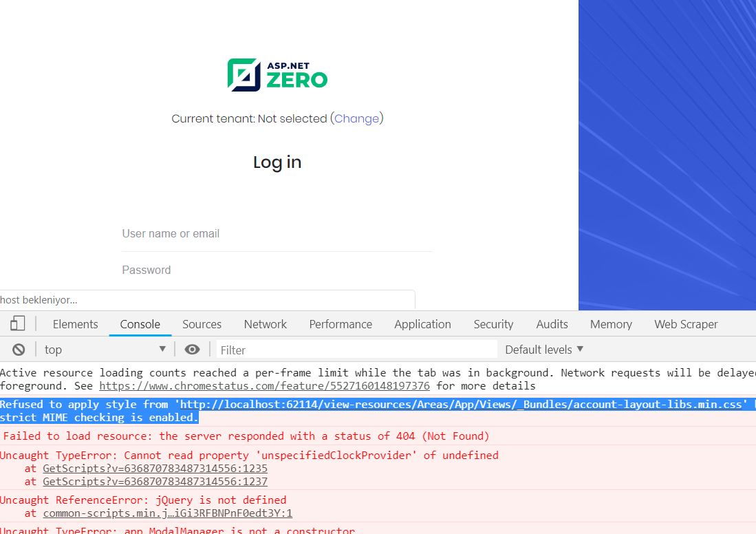The width and height of the screenshot is (756, 534).
Task: Select the unspecifiedClockProvider TypeError message
Action: point(249,456)
